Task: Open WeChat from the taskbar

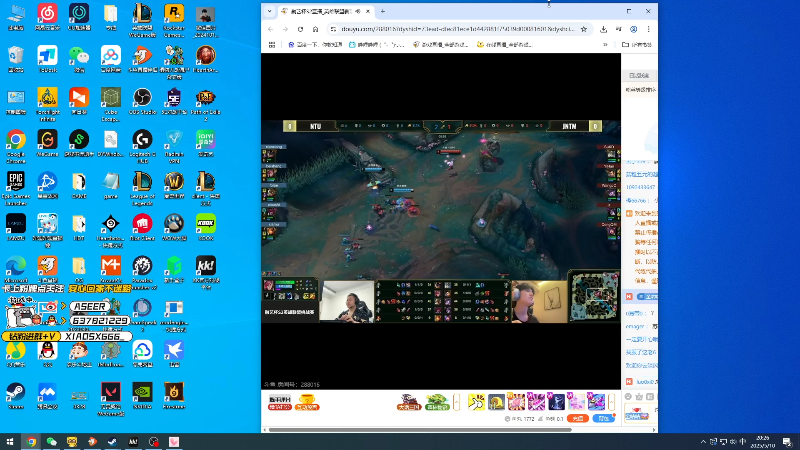Action: (x=52, y=442)
